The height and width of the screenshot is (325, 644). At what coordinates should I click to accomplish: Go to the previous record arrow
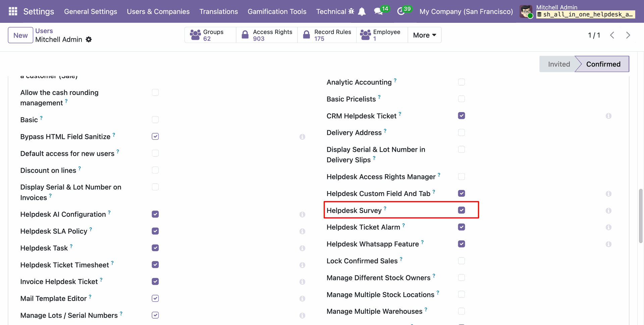click(612, 35)
